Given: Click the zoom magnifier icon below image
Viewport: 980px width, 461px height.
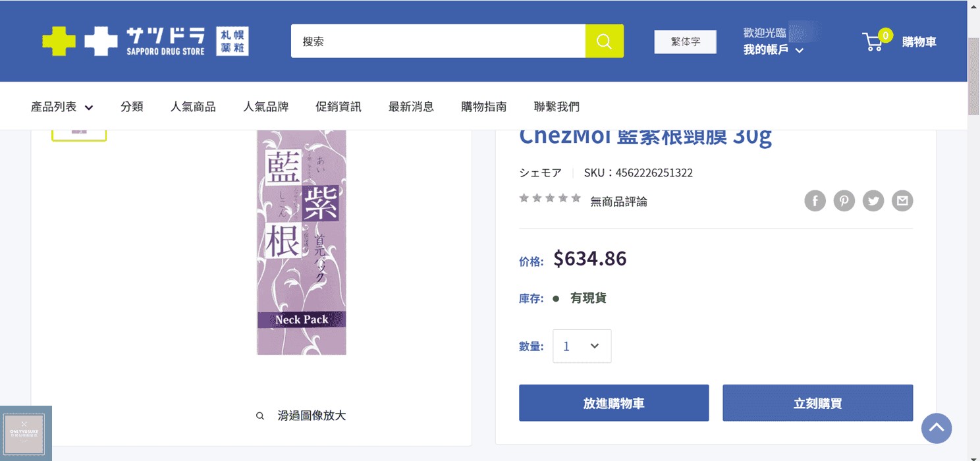Looking at the screenshot, I should [260, 416].
